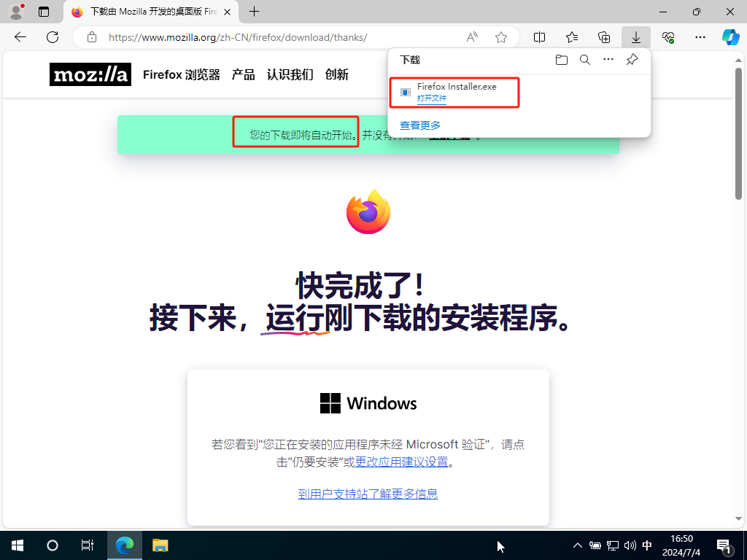Open Task View on taskbar

coord(88,545)
